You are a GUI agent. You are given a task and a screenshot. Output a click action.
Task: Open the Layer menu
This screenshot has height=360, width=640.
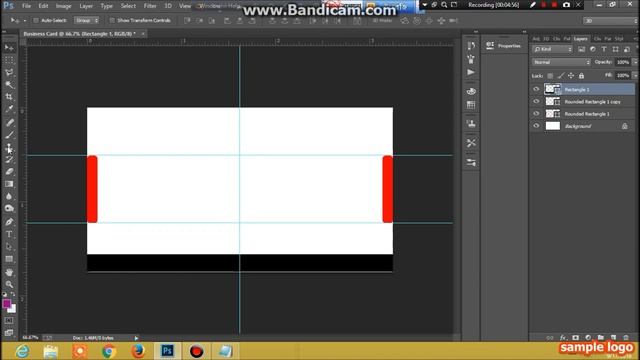86,6
